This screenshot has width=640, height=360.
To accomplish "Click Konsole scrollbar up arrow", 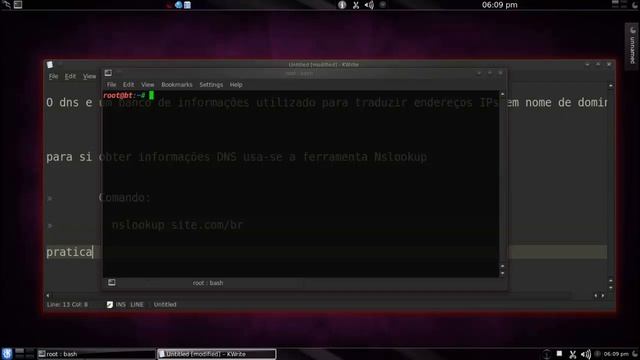I will point(502,94).
